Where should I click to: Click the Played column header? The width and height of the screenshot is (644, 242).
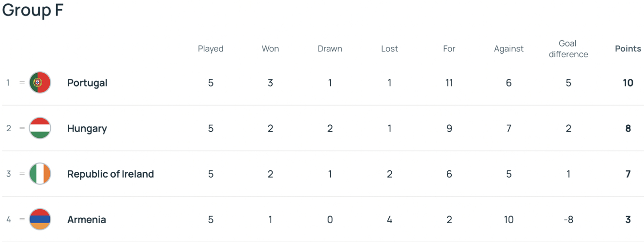[x=211, y=48]
